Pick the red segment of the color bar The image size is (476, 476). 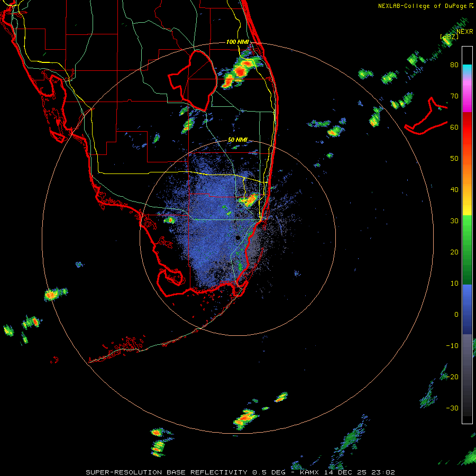(467, 127)
